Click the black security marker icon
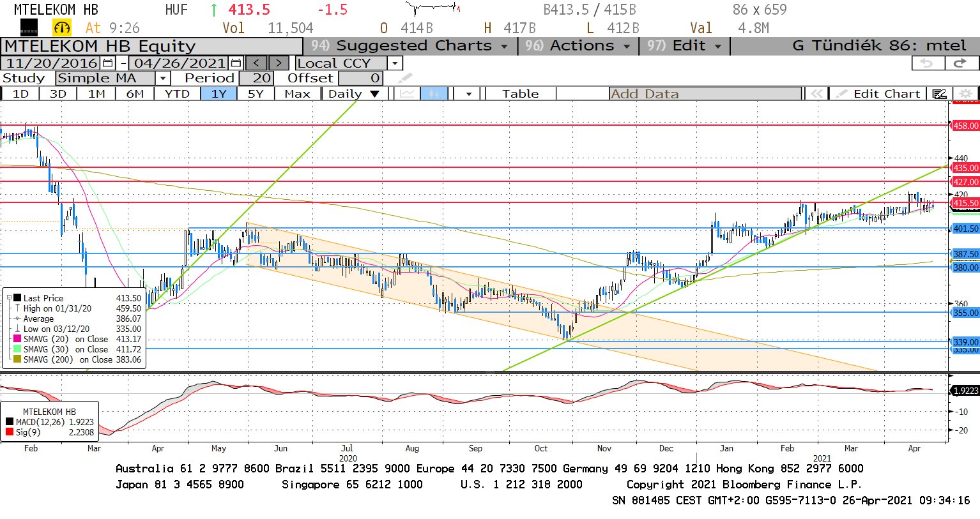 (x=29, y=27)
